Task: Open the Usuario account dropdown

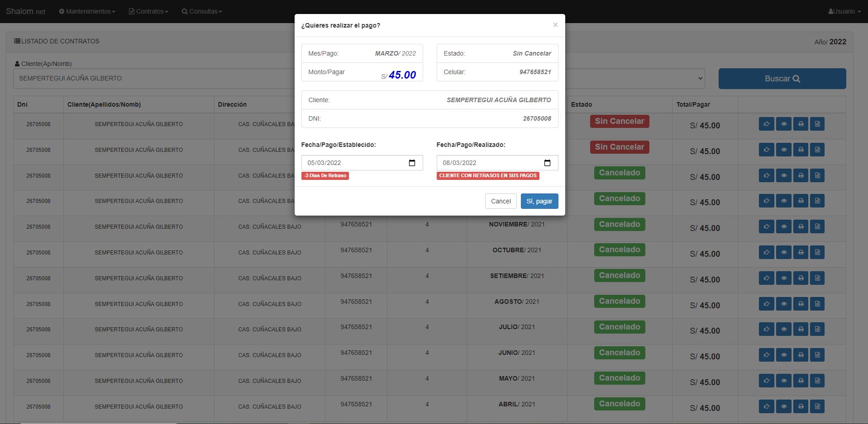Action: click(844, 11)
